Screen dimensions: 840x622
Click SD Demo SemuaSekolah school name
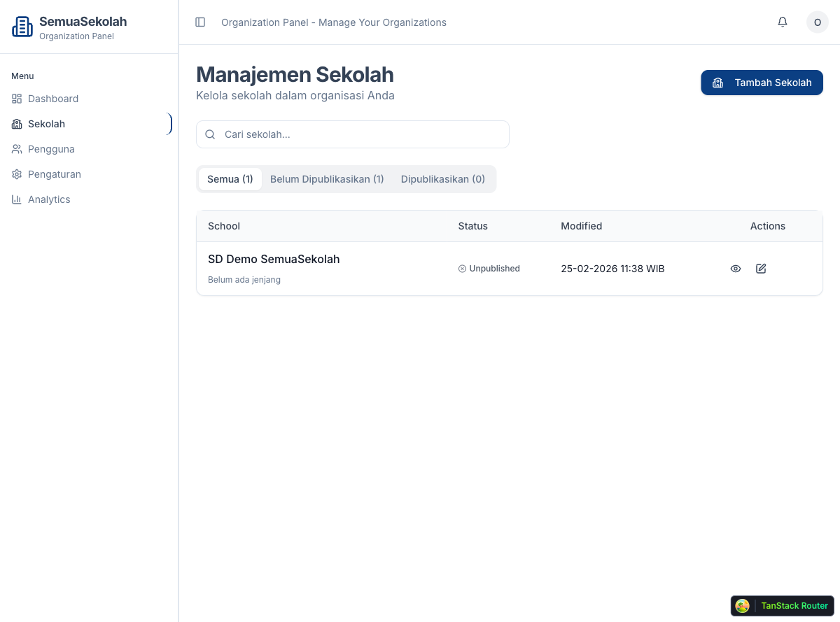(x=274, y=259)
